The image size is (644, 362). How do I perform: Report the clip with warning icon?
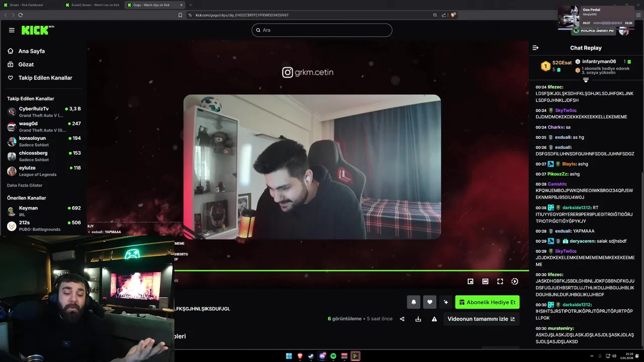[434, 319]
